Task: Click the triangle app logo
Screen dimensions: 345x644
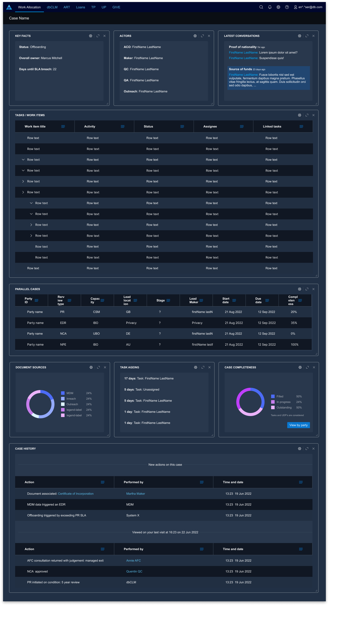Action: [9, 7]
